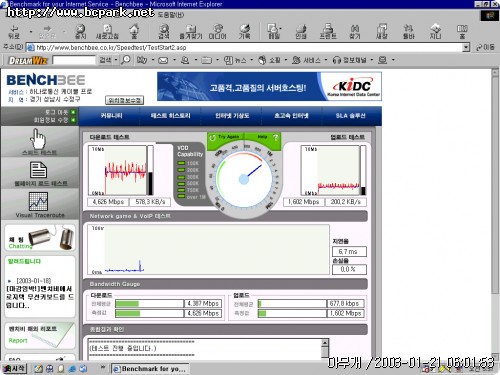This screenshot has height=375, width=500.
Task: Open the SLA 솔루션 navigation tab
Action: pos(351,116)
